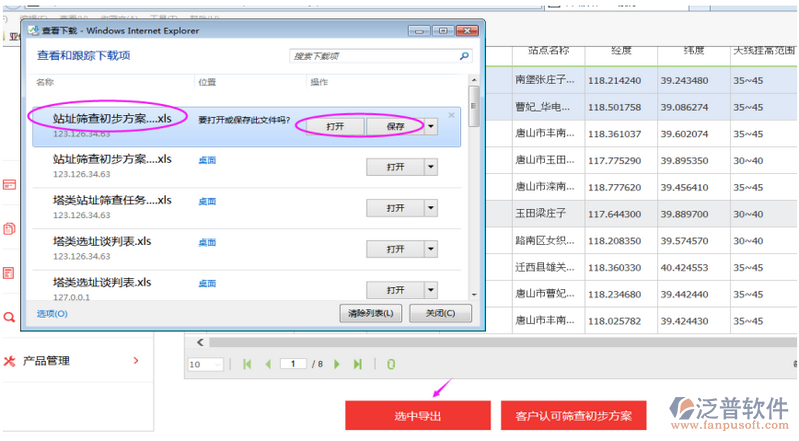Viewport: 799px width, 441px height.
Task: Expand save options arrow next to 保存
Action: (431, 126)
